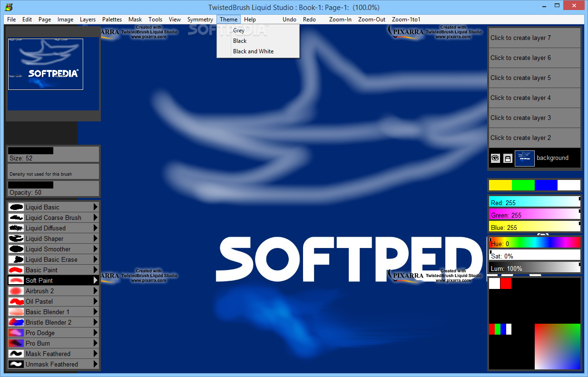Open the Symmetry menu
The width and height of the screenshot is (588, 377).
[200, 20]
